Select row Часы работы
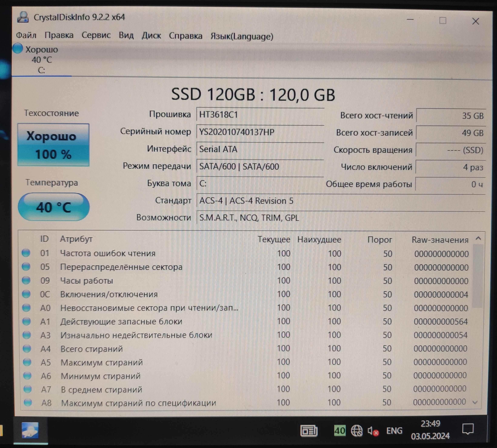Image resolution: width=497 pixels, height=448 pixels. point(246,281)
